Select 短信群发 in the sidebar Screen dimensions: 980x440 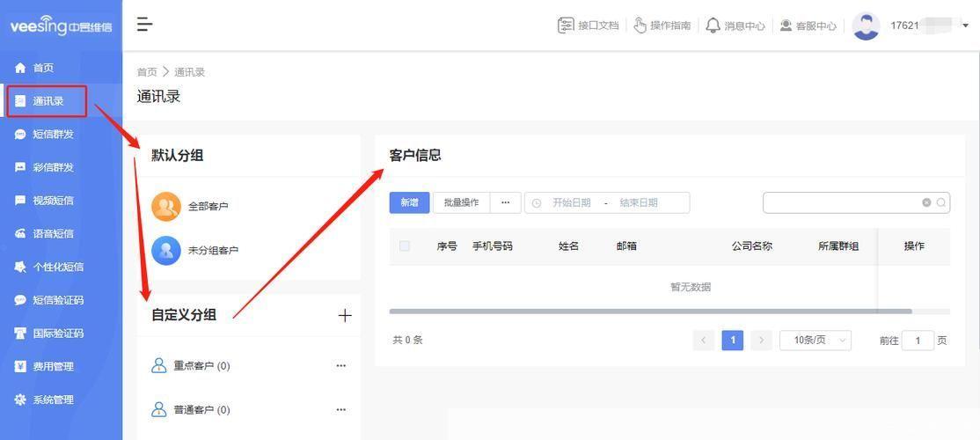pyautogui.click(x=53, y=135)
